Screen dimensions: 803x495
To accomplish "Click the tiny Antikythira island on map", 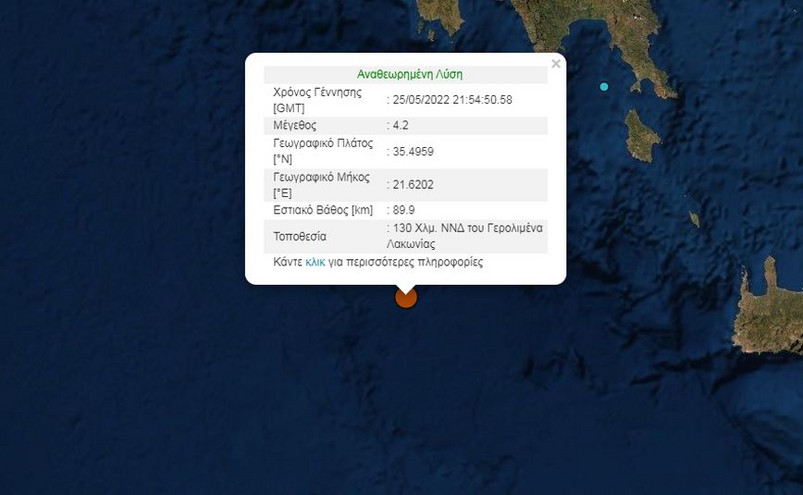I will 694,219.
